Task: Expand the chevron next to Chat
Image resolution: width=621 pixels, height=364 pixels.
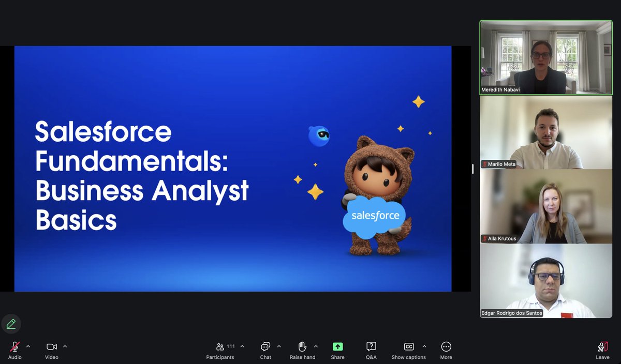Action: click(x=279, y=346)
